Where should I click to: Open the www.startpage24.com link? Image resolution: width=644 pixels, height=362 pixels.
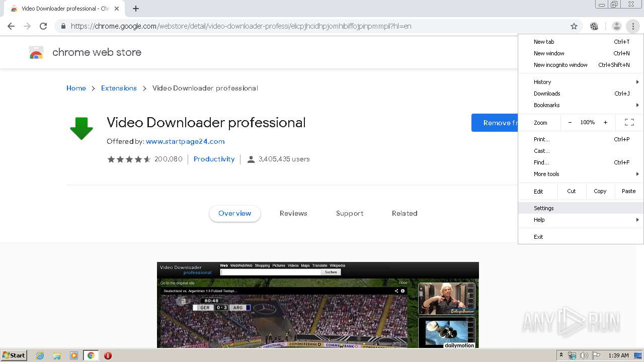[185, 141]
